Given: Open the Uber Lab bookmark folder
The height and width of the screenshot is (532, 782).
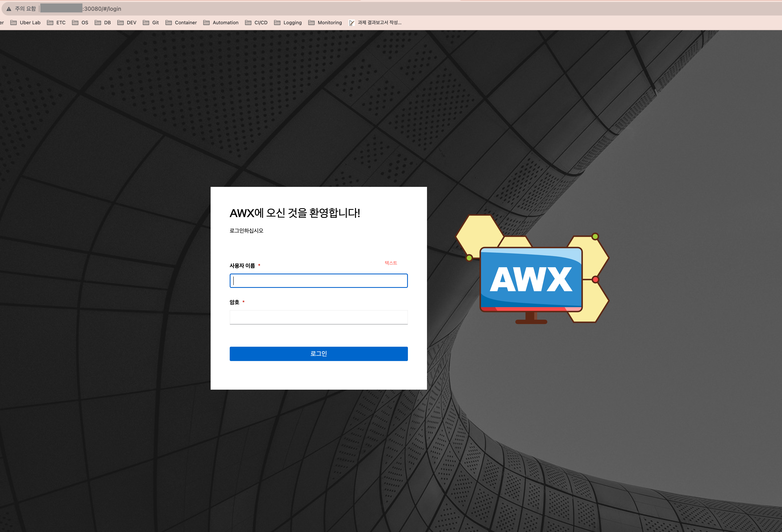Looking at the screenshot, I should tap(26, 22).
